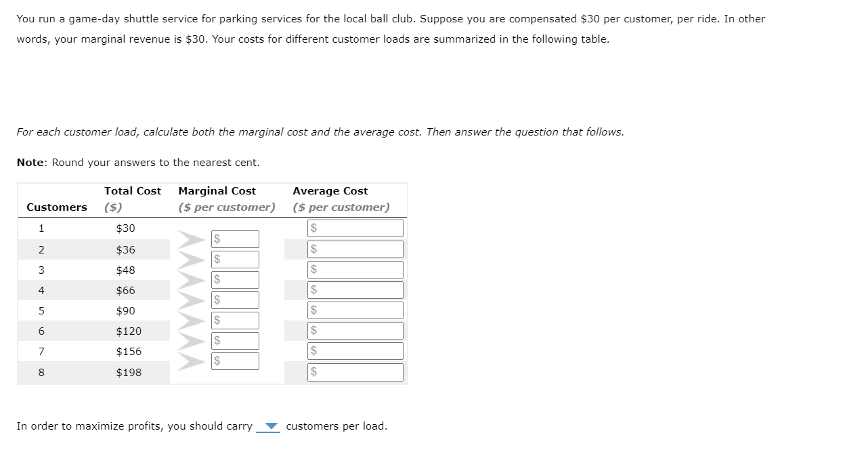Click the marginal cost field beside $90
Image resolution: width=868 pixels, height=452 pixels.
point(235,320)
